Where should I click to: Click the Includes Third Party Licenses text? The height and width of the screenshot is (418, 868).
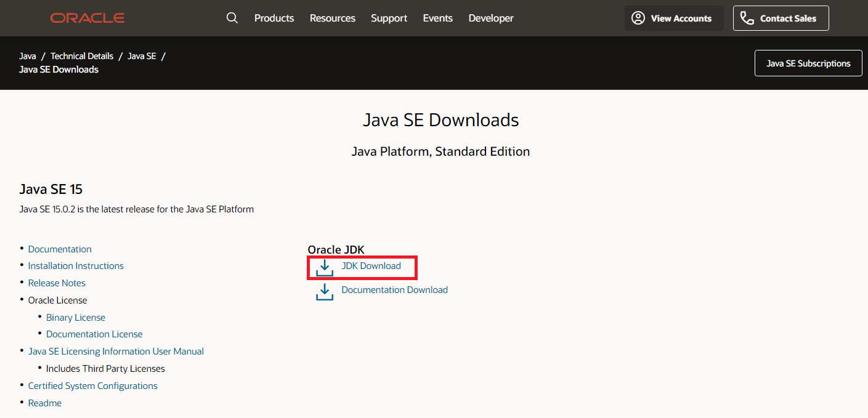(105, 369)
